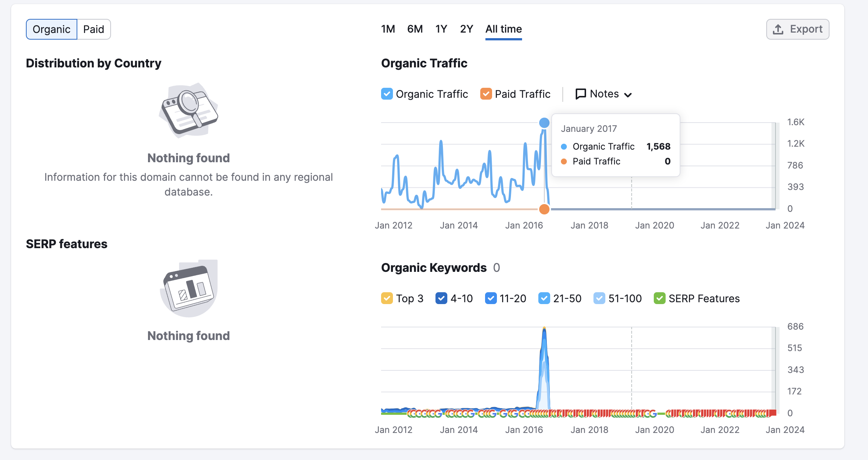Uncheck the Paid Traffic checkbox
Image resolution: width=868 pixels, height=460 pixels.
486,94
